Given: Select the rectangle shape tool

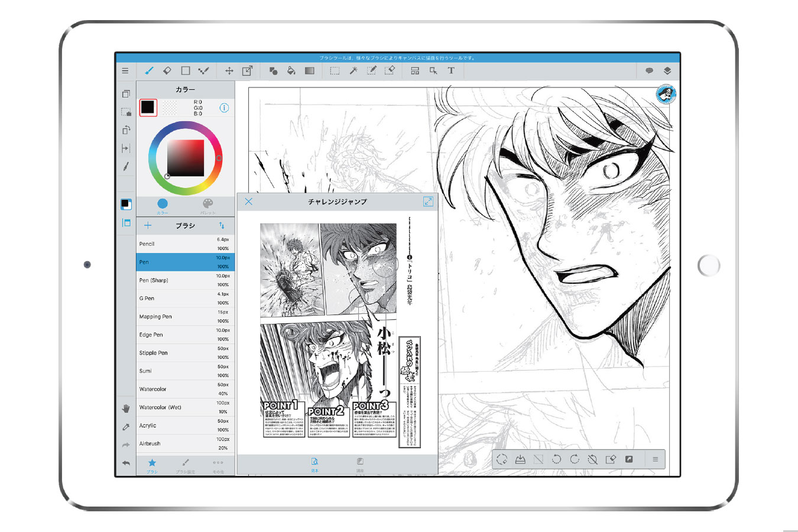Looking at the screenshot, I should point(186,70).
